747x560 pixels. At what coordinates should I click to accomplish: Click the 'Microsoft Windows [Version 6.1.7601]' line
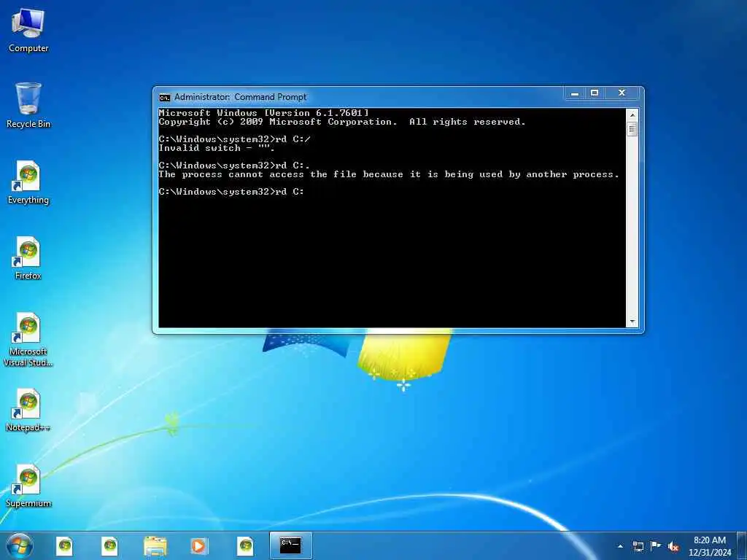tap(263, 113)
